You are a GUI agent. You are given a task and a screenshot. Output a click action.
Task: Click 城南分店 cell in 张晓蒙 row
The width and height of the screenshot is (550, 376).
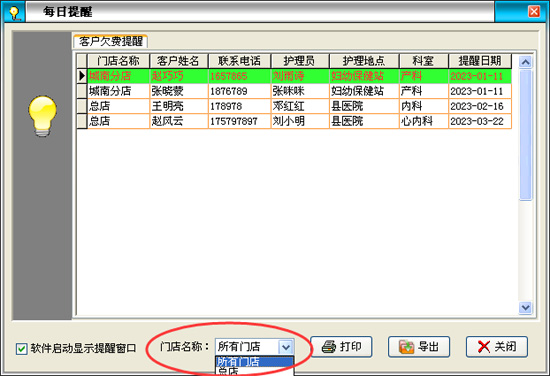pos(118,91)
